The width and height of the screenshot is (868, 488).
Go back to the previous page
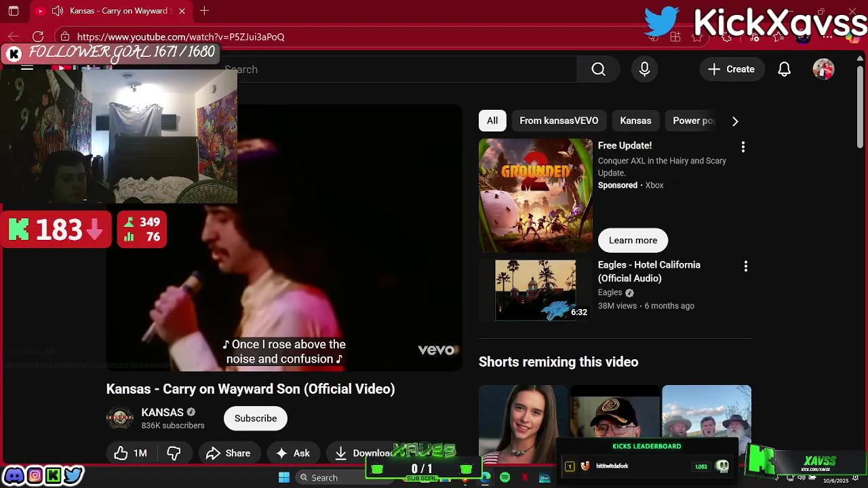[14, 37]
